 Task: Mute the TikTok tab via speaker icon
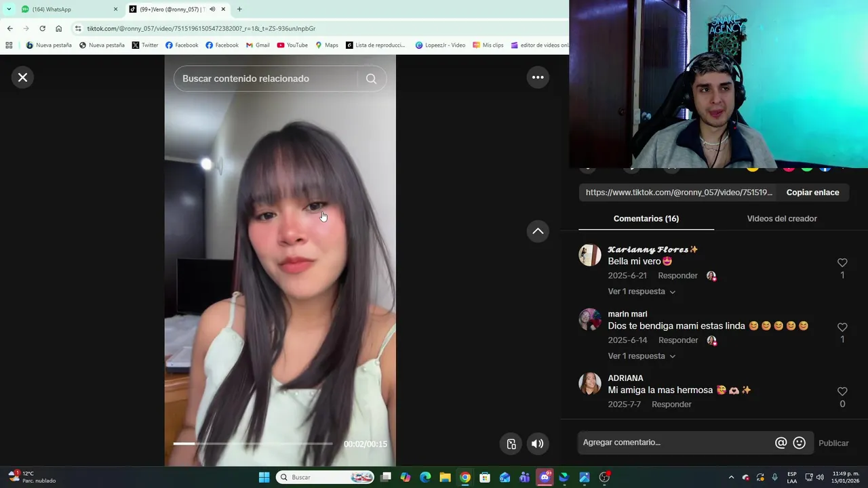click(212, 9)
